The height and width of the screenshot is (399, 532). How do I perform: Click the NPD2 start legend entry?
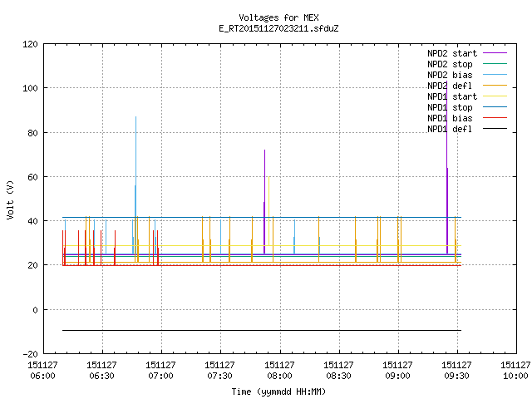point(467,53)
